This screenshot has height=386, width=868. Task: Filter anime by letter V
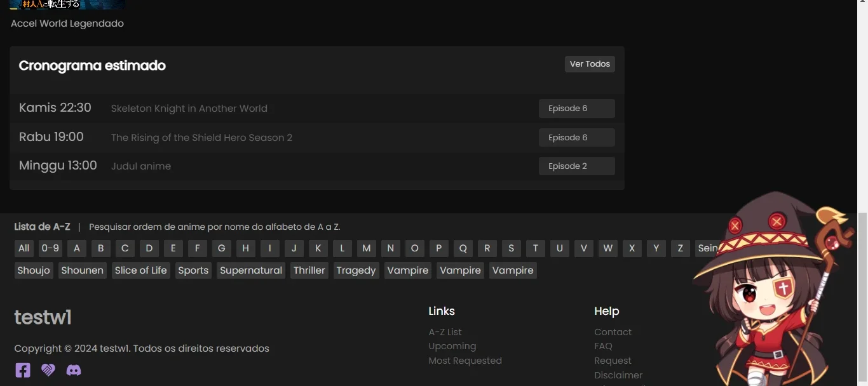point(583,248)
